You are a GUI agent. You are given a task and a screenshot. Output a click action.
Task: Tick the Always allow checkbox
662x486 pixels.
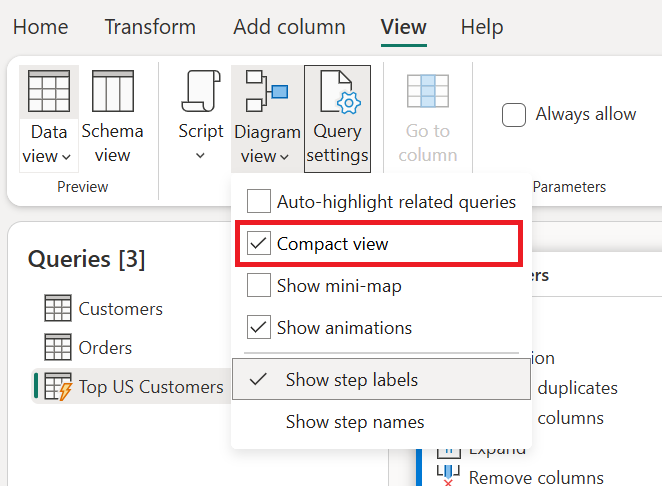tap(514, 115)
